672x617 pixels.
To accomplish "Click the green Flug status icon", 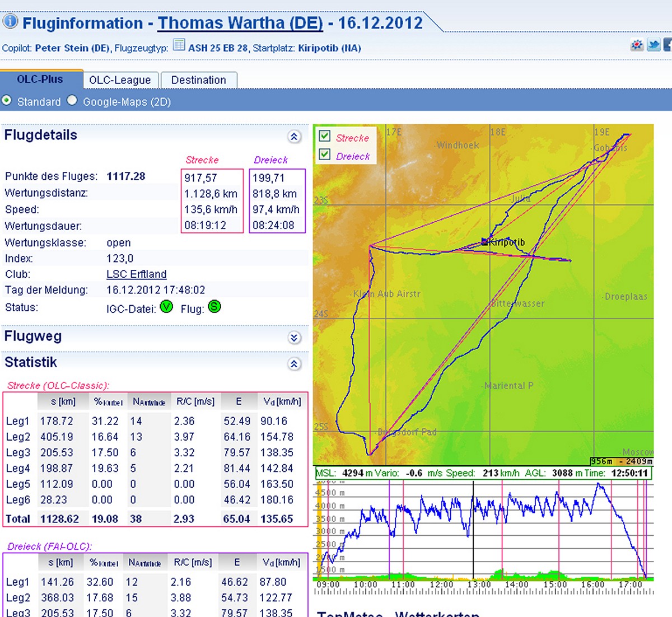I will [214, 307].
